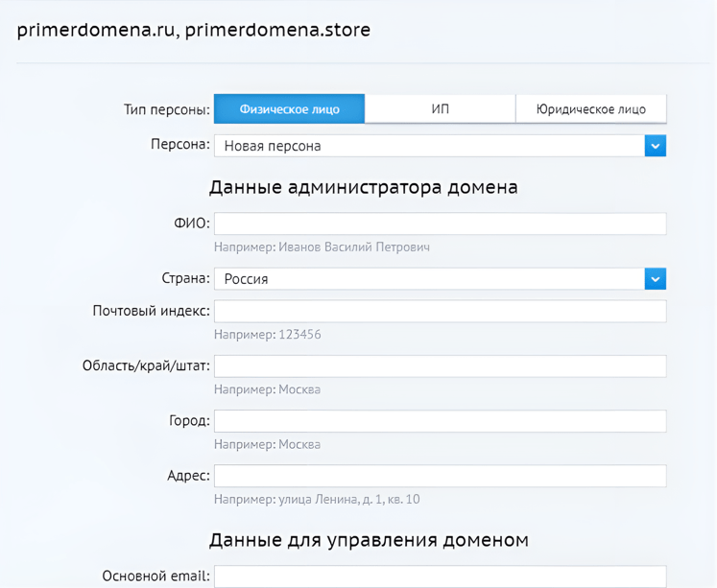Screen dimensions: 717x588
Task: Click the Город input field
Action: coord(441,421)
